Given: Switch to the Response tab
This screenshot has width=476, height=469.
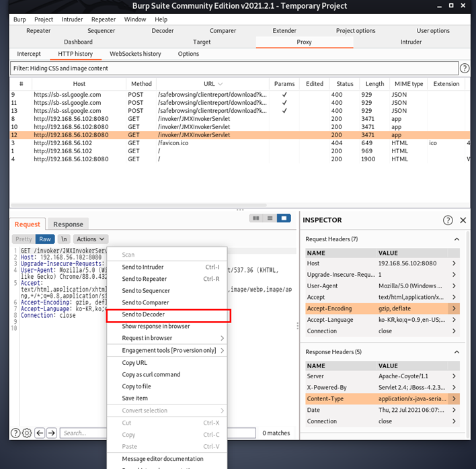Looking at the screenshot, I should tap(69, 224).
